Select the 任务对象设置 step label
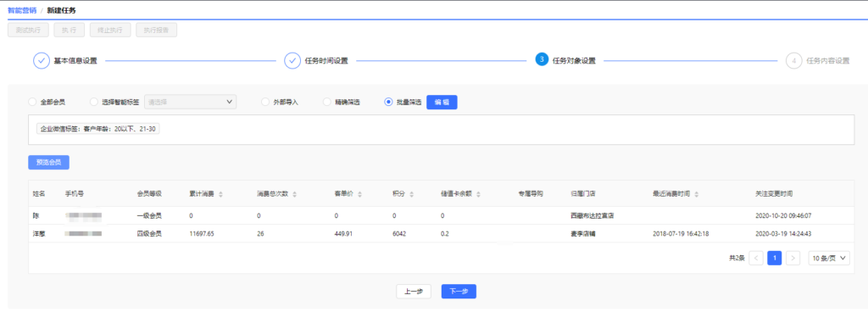868x312 pixels. [x=574, y=61]
